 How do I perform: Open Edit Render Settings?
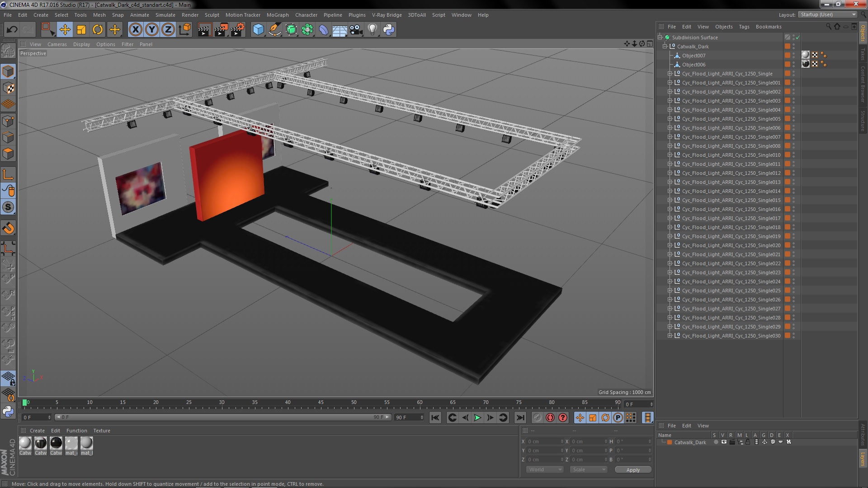(238, 30)
